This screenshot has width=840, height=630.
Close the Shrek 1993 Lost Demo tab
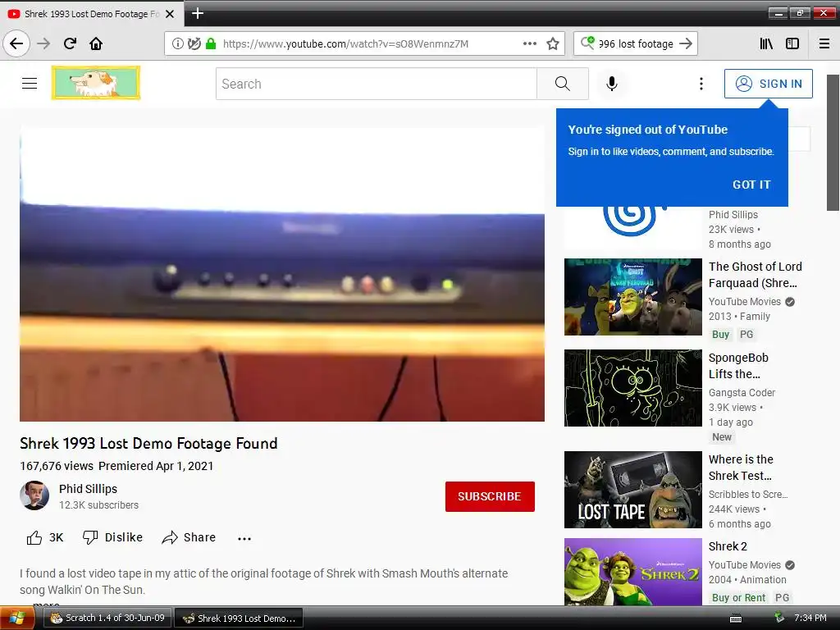170,14
